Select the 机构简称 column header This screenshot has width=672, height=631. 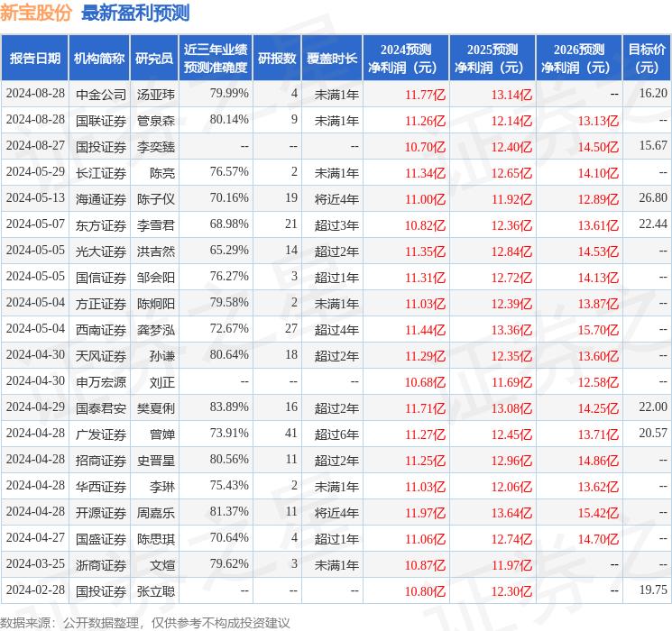point(99,58)
